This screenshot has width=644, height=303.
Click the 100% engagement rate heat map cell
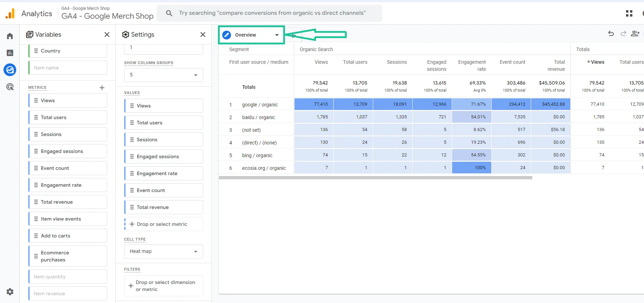tap(472, 168)
